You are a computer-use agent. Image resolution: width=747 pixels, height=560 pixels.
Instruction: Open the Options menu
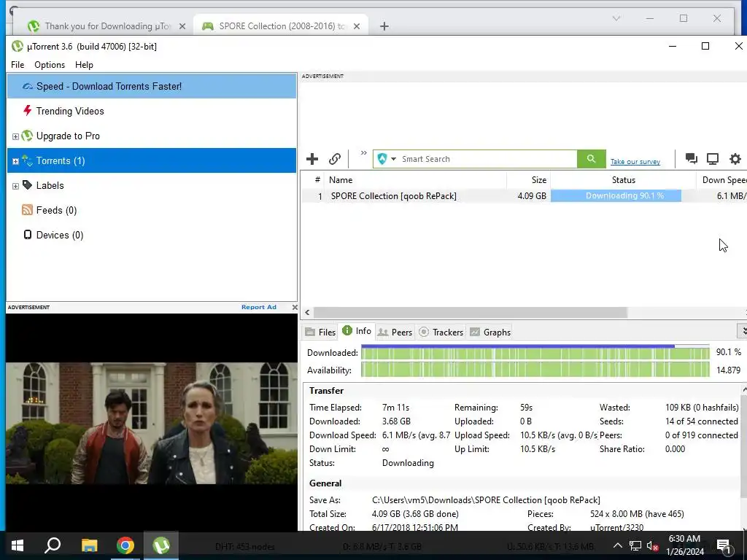50,65
